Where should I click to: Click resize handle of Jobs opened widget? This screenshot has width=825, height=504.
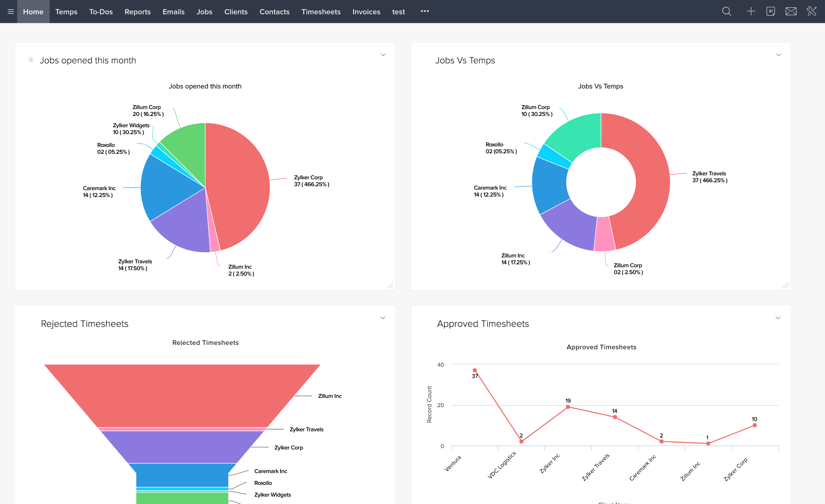(x=390, y=285)
